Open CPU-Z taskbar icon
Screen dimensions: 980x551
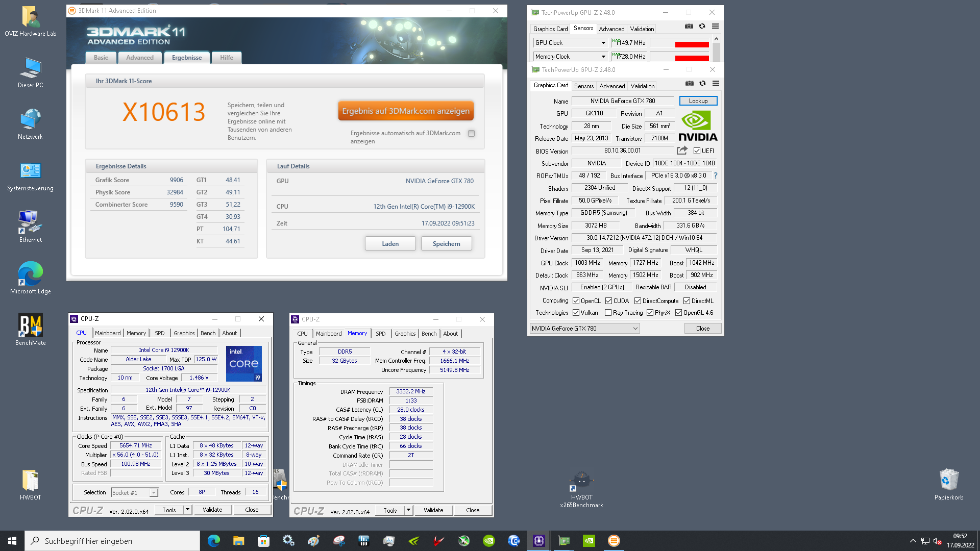tap(539, 541)
